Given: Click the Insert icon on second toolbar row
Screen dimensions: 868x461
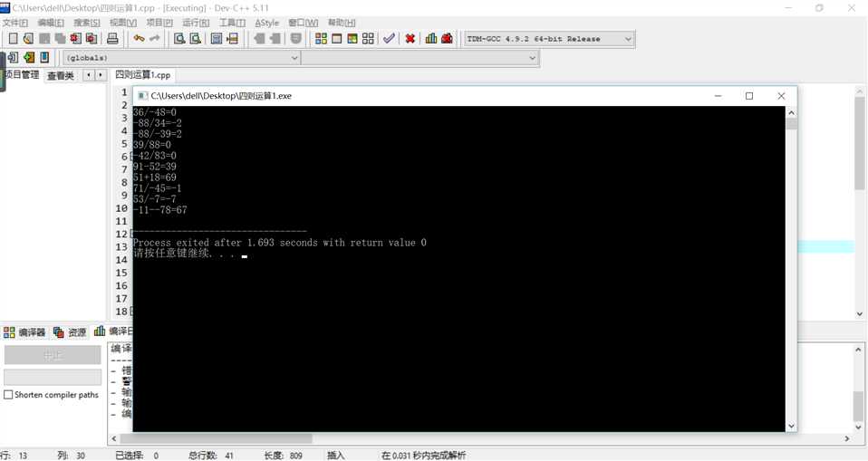Looking at the screenshot, I should [14, 57].
